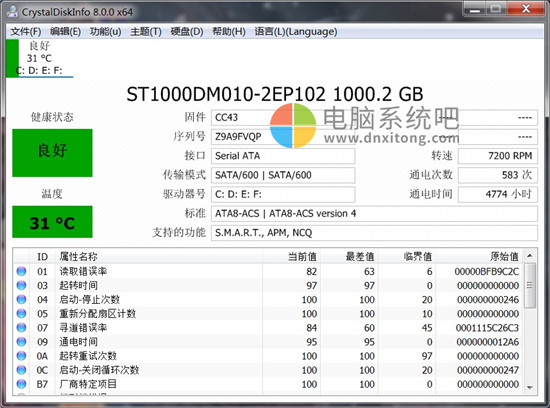The height and width of the screenshot is (408, 550).
Task: Click the status dot for ID 03 起转时间
Action: pyautogui.click(x=21, y=285)
